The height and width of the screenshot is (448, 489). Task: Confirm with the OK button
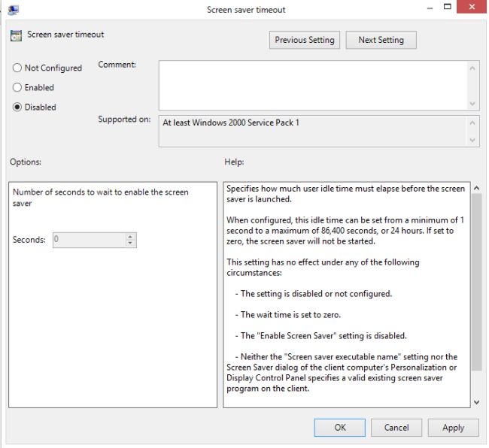(339, 428)
